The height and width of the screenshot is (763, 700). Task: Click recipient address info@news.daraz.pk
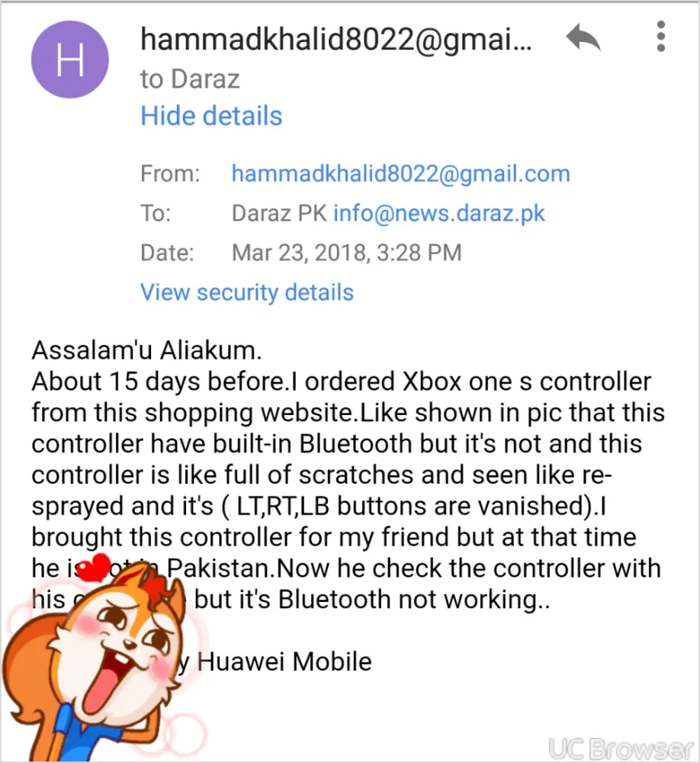(x=438, y=213)
